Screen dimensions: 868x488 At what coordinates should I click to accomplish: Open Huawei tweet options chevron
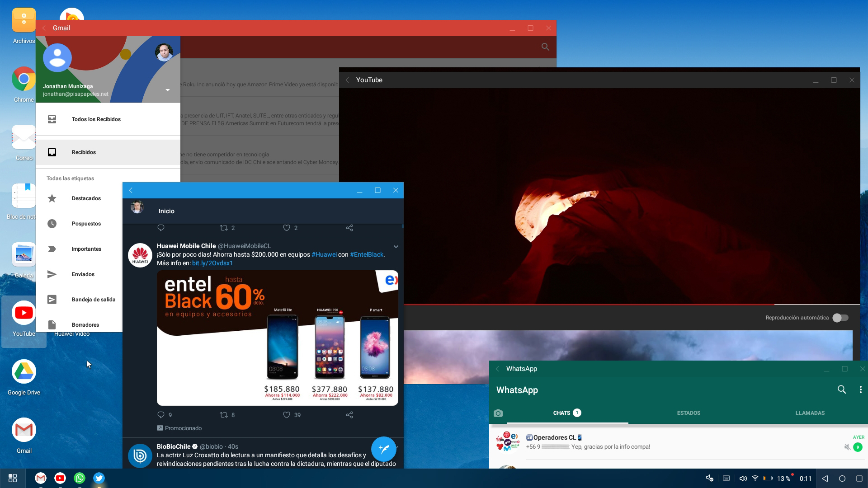pos(396,247)
